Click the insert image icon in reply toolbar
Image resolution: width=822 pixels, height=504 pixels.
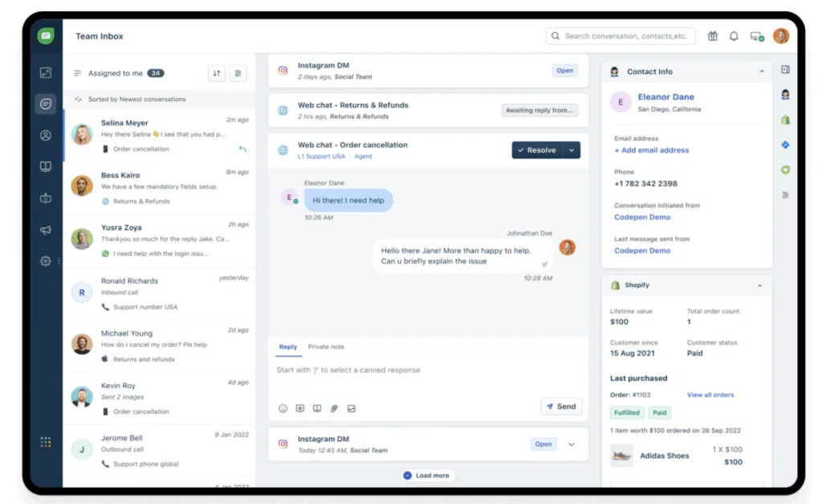pos(352,408)
